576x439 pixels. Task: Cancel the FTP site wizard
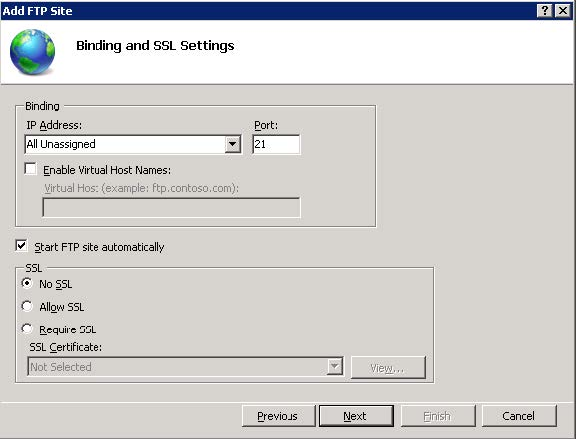(x=519, y=416)
